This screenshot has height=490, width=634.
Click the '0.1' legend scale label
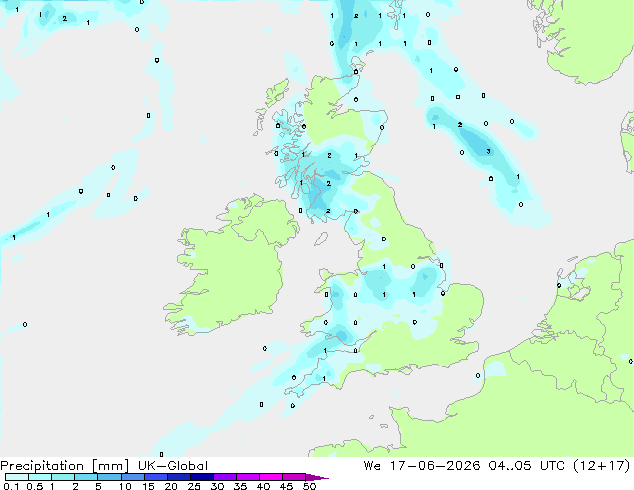coord(11,486)
